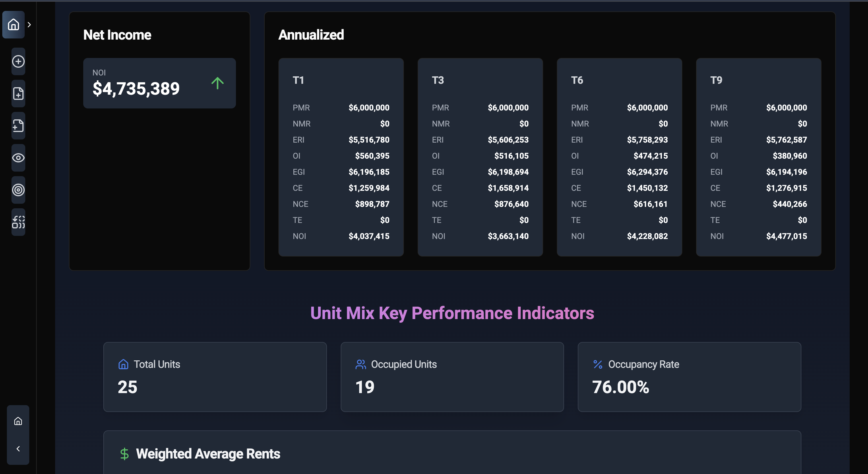Select the T3 card header

pyautogui.click(x=438, y=80)
